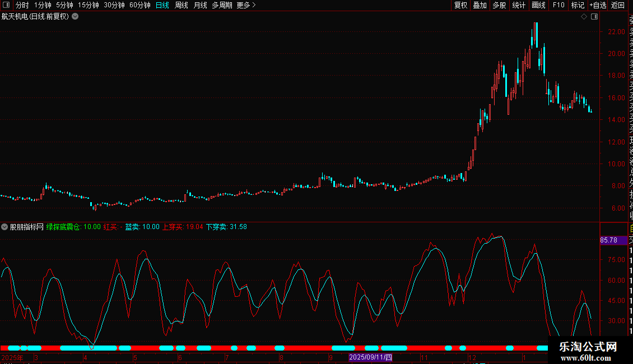The image size is (633, 364).
Task: Switch to 分时 intraday view
Action: tap(22, 5)
